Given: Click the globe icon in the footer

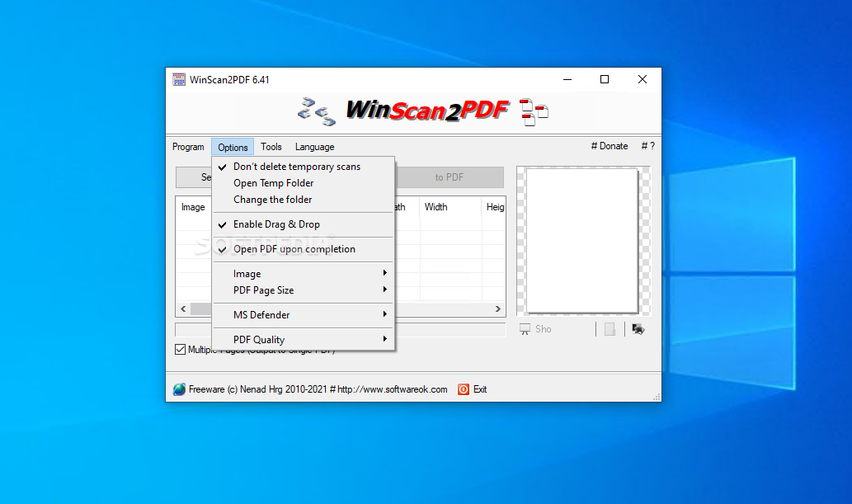Looking at the screenshot, I should [179, 389].
